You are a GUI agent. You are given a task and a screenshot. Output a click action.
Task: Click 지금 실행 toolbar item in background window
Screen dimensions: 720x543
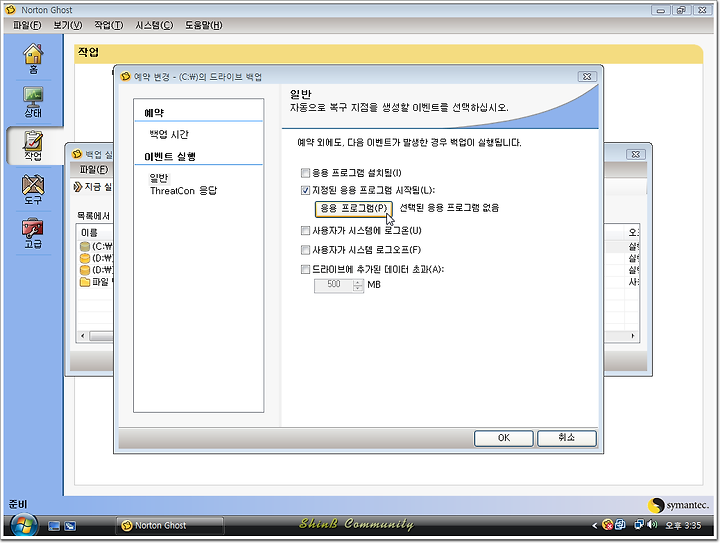93,187
